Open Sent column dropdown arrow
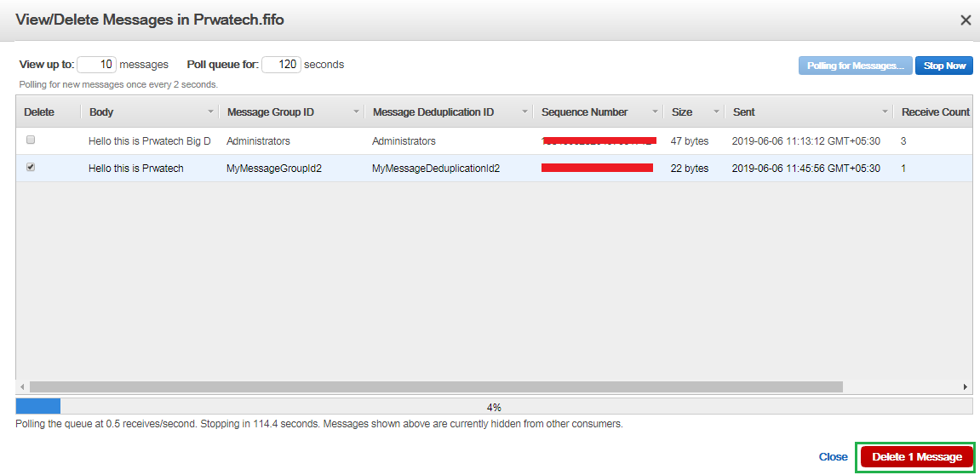This screenshot has height=475, width=980. 885,112
